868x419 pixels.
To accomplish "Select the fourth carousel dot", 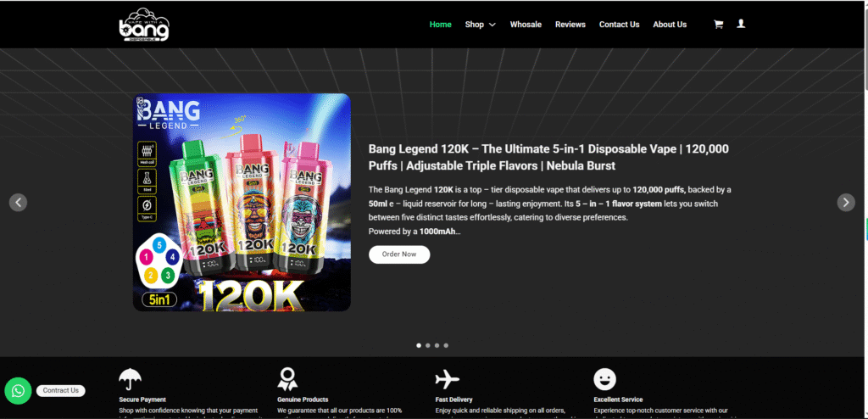I will [x=446, y=345].
